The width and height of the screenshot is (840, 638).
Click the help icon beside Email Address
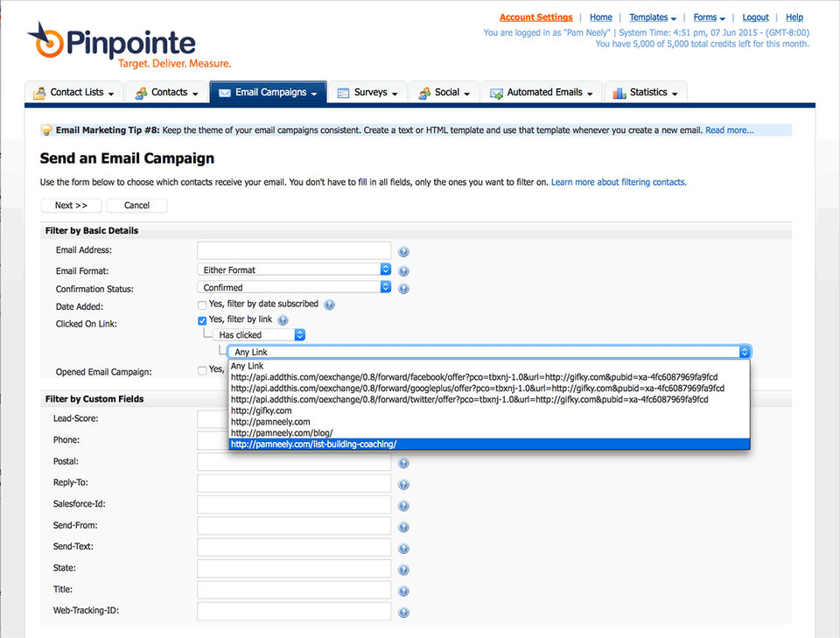[x=403, y=252]
